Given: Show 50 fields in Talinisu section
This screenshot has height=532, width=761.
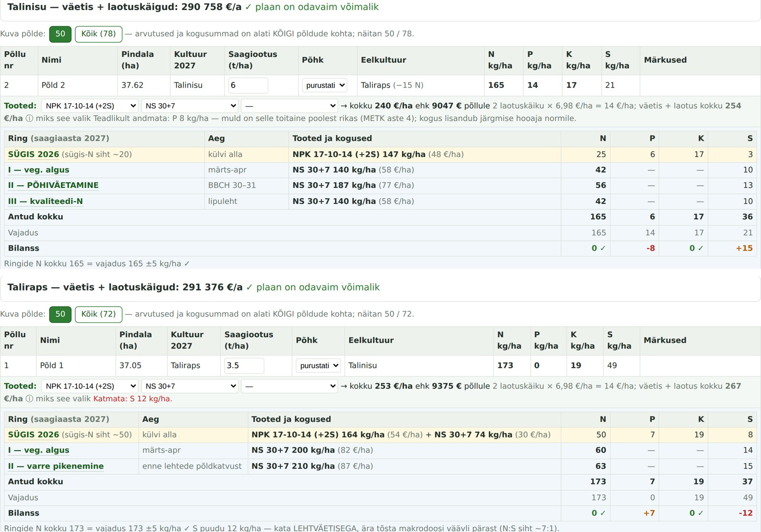Looking at the screenshot, I should [60, 34].
